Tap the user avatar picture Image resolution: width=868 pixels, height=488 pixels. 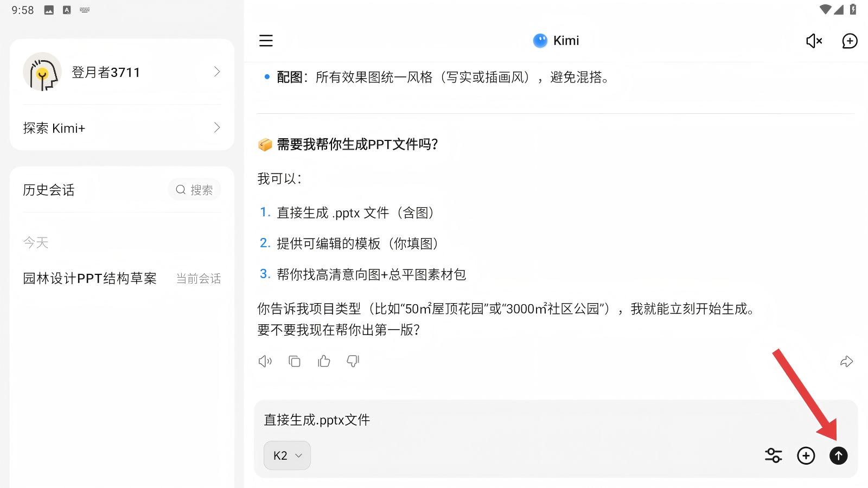(x=42, y=72)
